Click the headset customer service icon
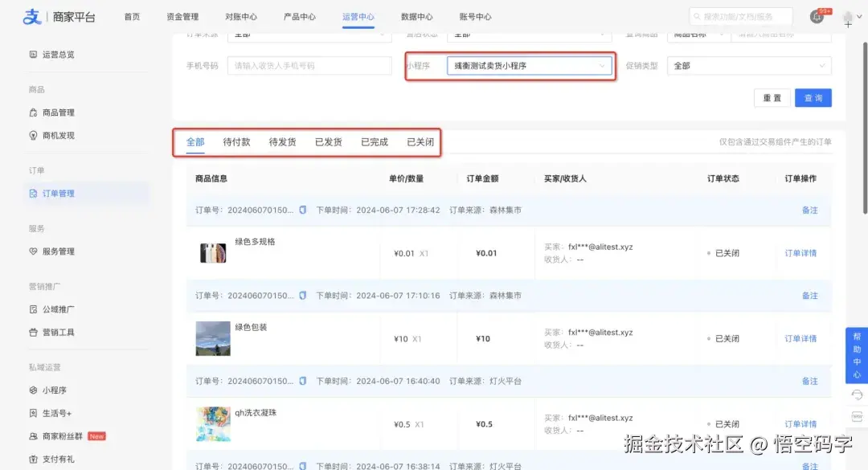868x470 pixels. pos(857,394)
